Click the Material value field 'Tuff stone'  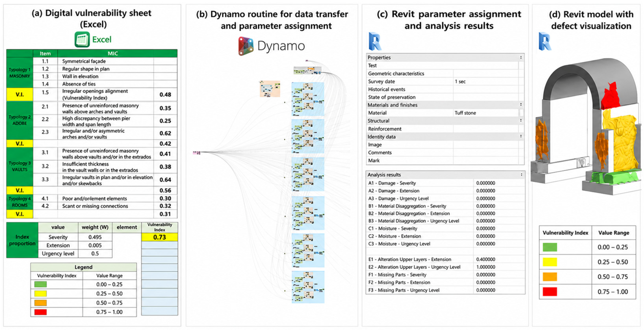click(x=486, y=113)
